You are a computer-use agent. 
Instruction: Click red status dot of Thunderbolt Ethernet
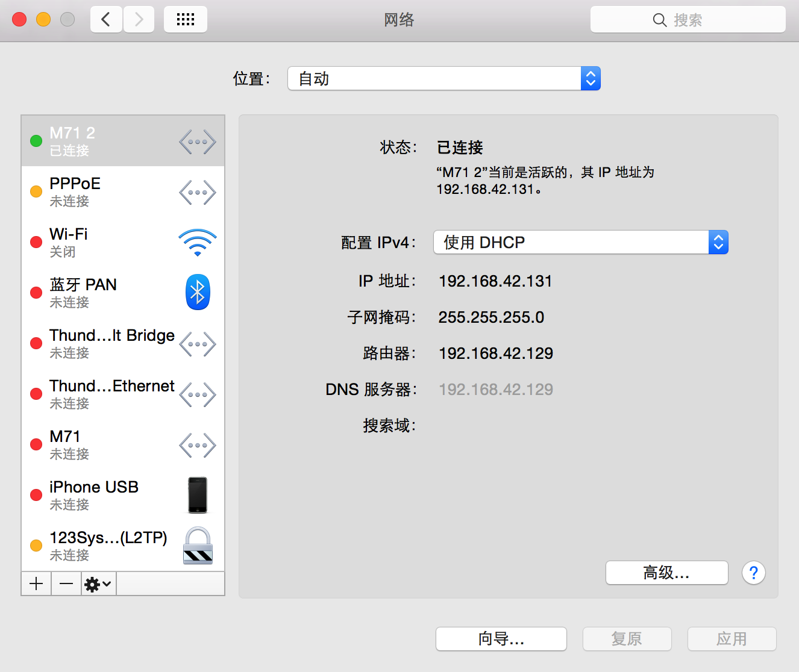tap(36, 394)
